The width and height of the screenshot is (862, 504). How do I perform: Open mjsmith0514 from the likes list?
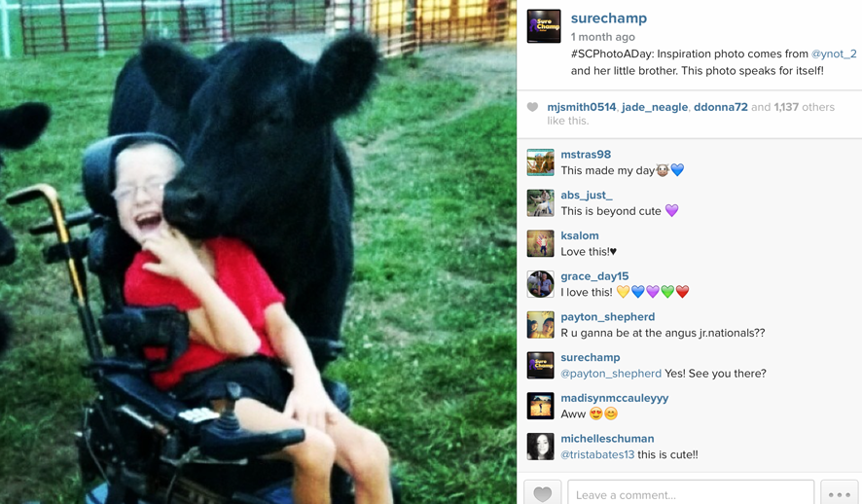pyautogui.click(x=581, y=107)
